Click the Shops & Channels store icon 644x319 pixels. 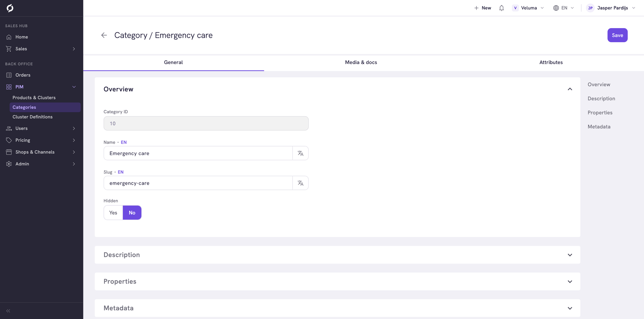coord(9,152)
